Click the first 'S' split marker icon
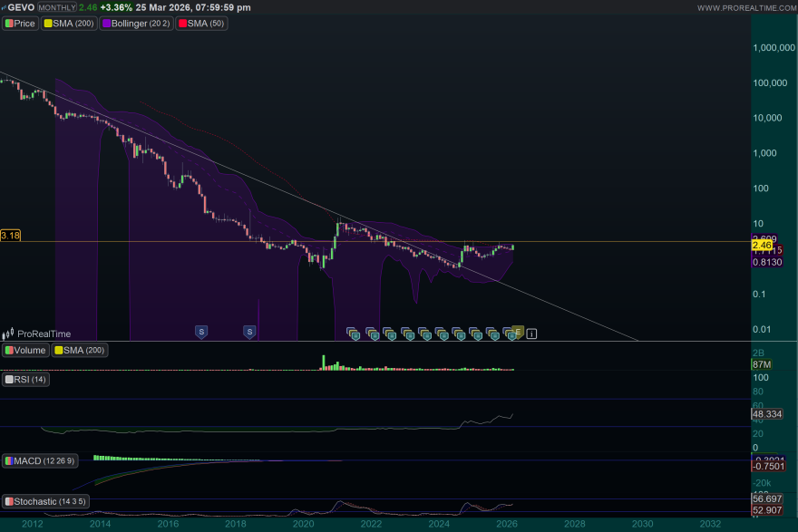 [x=200, y=333]
